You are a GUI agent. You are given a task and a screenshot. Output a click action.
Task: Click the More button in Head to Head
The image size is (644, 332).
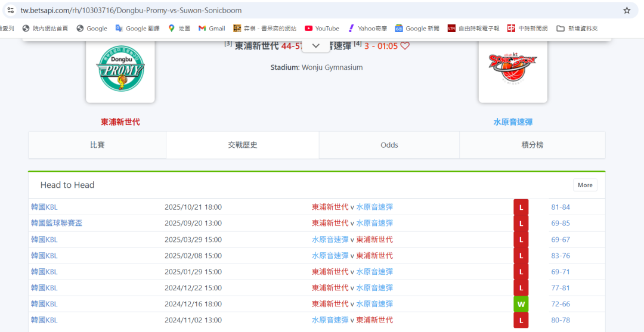[x=585, y=185]
